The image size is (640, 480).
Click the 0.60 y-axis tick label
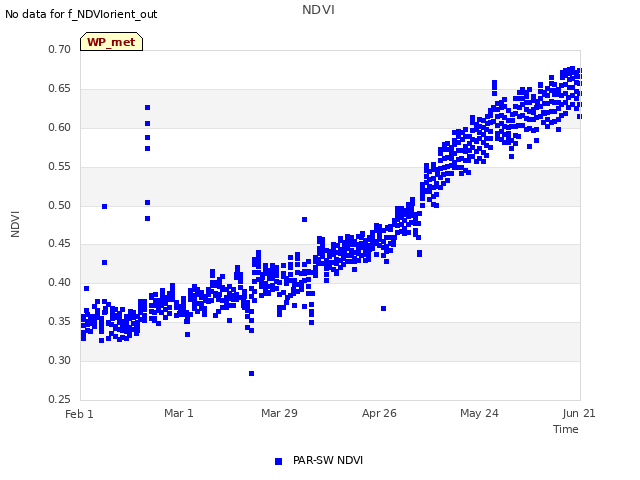[60, 127]
